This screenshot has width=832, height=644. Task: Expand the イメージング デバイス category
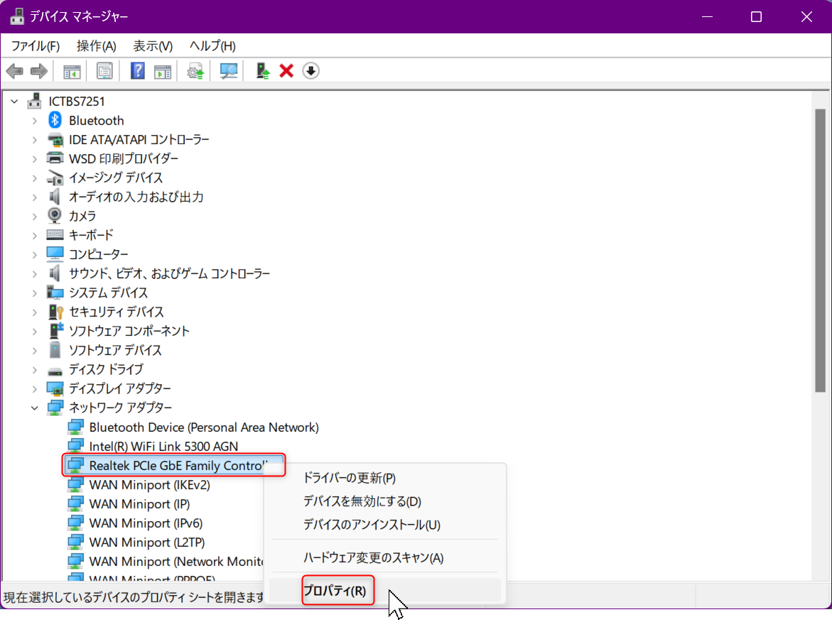pos(35,178)
